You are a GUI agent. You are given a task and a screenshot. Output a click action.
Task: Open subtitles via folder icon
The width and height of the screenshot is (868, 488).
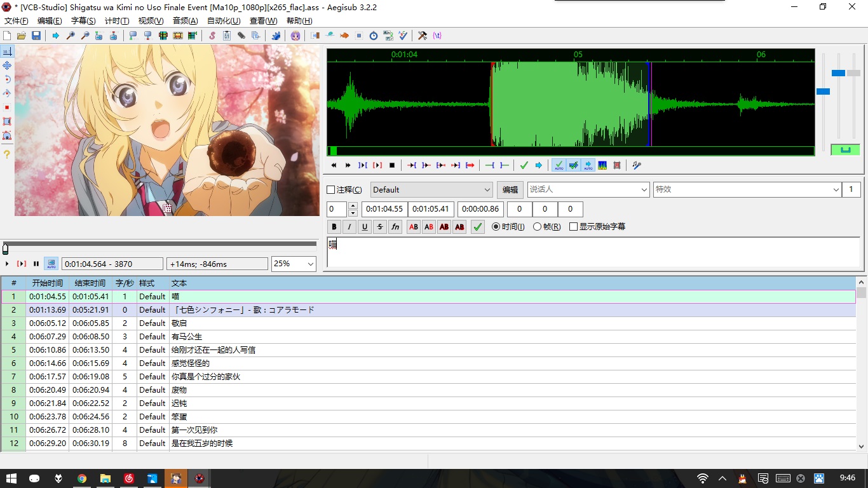coord(21,36)
